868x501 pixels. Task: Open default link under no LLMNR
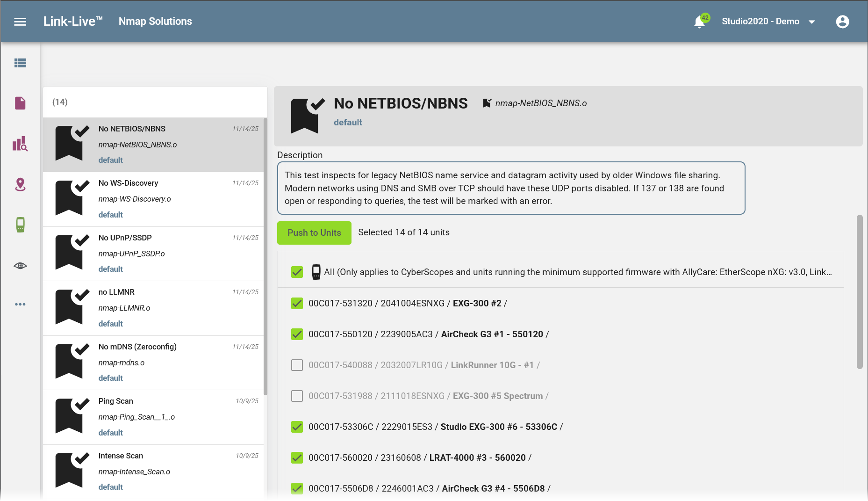[x=111, y=324]
